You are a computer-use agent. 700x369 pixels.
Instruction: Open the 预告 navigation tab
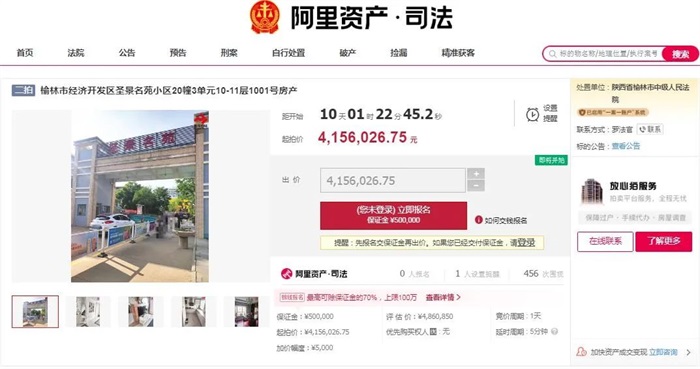(x=178, y=53)
